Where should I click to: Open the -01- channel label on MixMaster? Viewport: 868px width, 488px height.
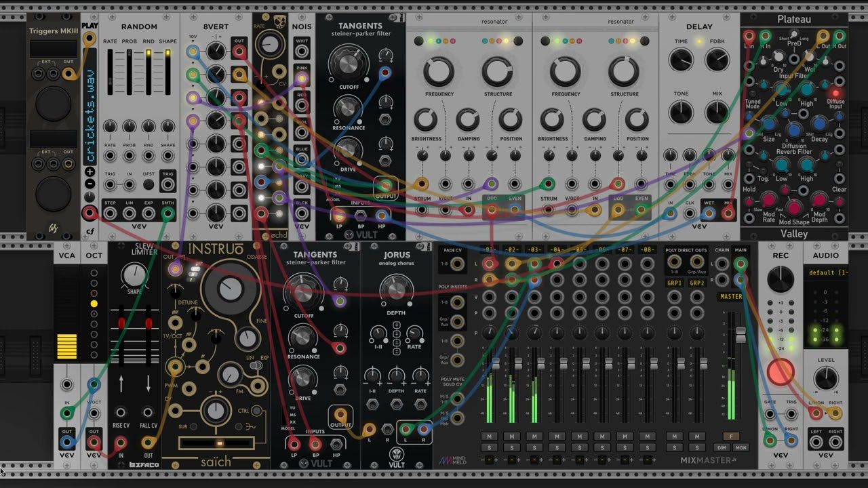489,250
